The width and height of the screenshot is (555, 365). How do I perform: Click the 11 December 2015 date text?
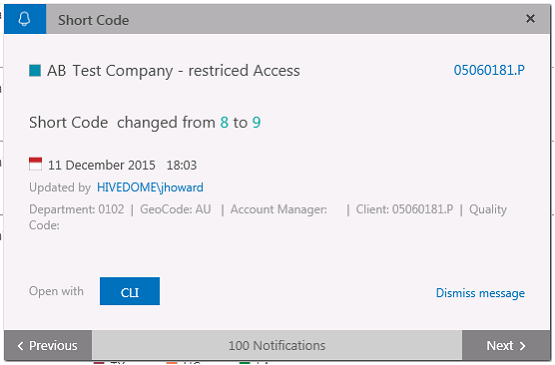coord(102,165)
